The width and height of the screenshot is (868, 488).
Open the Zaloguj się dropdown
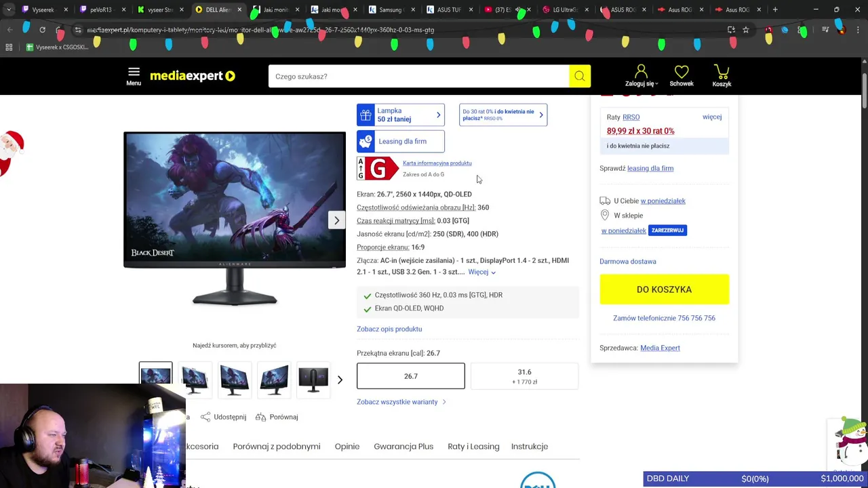point(642,83)
